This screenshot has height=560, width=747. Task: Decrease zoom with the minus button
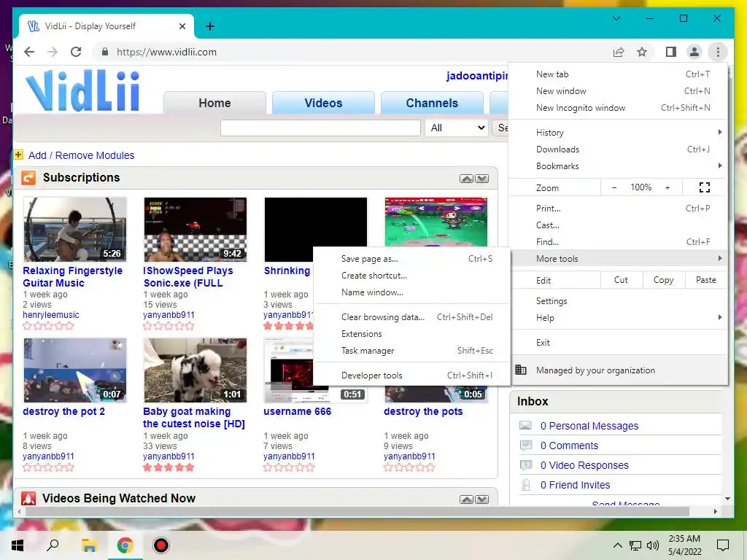614,187
